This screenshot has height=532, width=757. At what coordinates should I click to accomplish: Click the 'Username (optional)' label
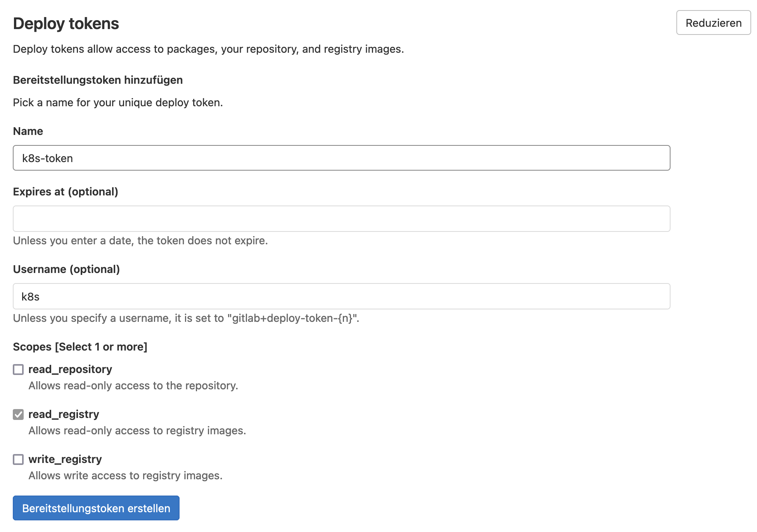(x=66, y=269)
